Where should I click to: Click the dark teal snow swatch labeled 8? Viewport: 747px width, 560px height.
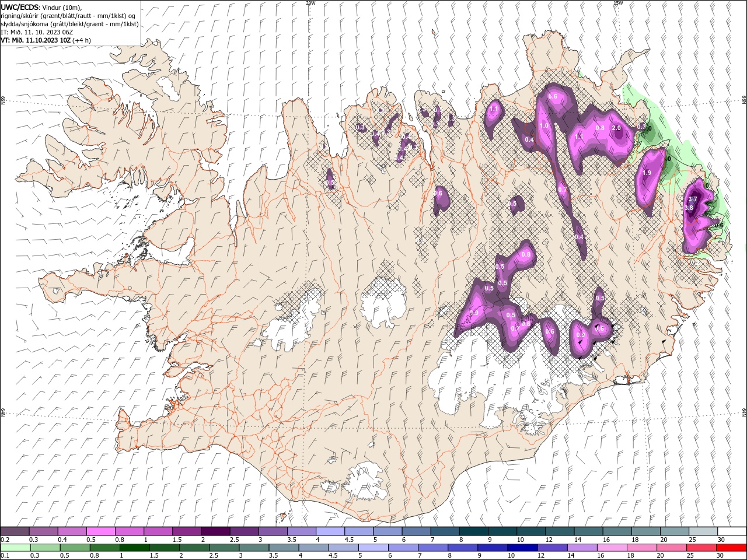(x=473, y=531)
